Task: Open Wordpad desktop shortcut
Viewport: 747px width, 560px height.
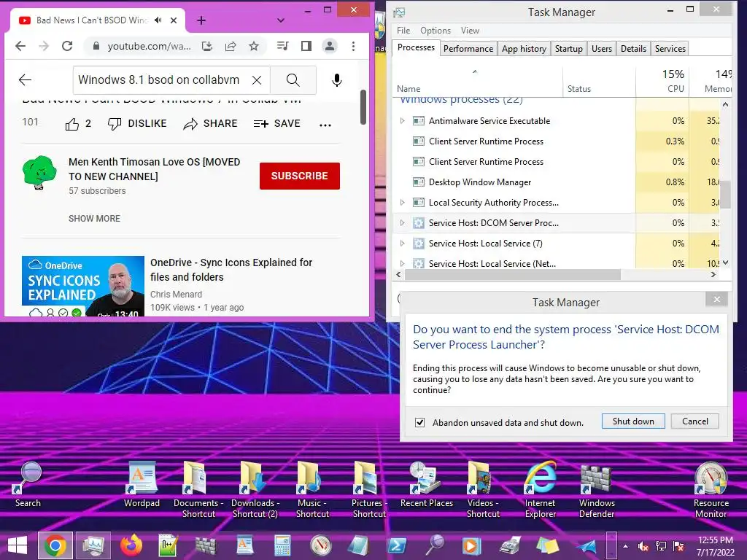Action: pos(142,485)
